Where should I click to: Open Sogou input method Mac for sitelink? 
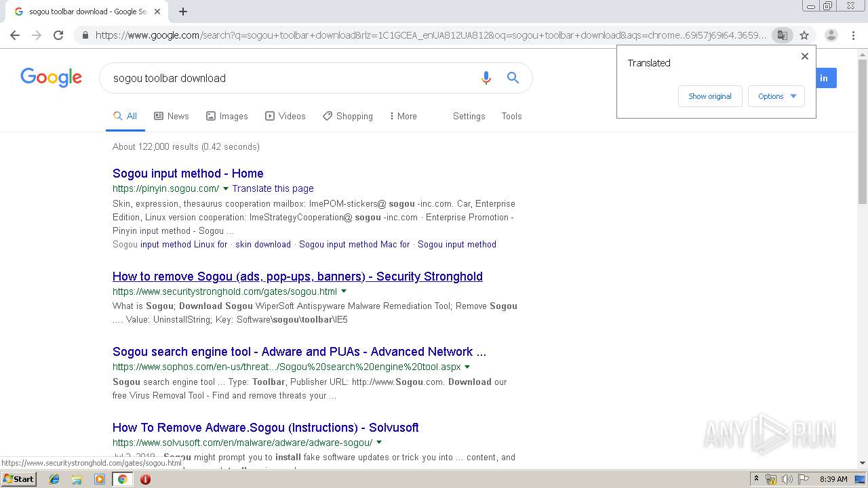click(x=355, y=245)
